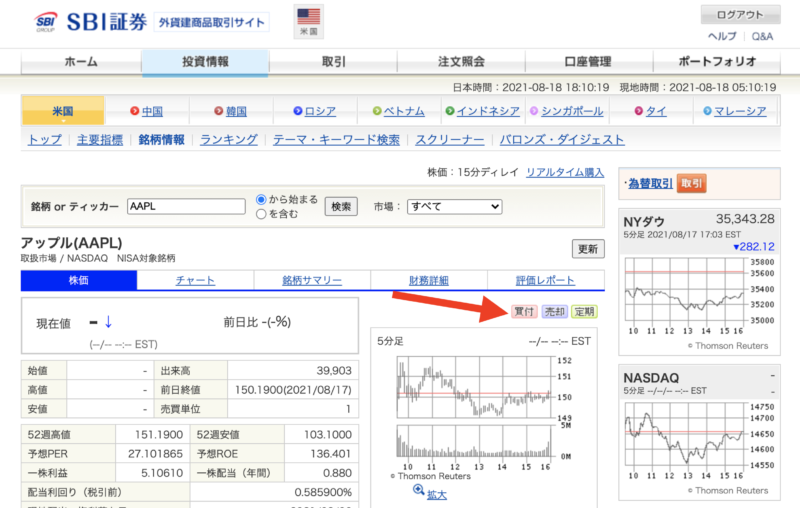The height and width of the screenshot is (508, 800).
Task: Click the 拡大 enlarge chart link
Action: [x=437, y=495]
